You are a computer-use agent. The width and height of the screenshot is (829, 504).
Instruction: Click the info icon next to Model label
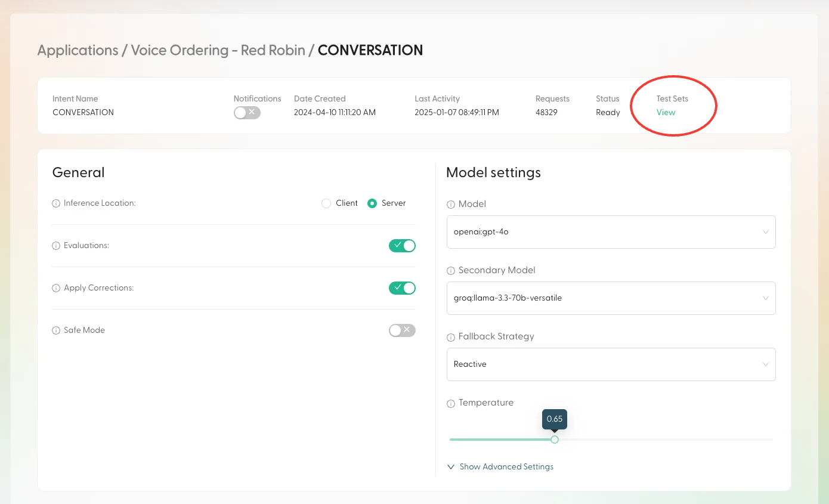point(451,205)
